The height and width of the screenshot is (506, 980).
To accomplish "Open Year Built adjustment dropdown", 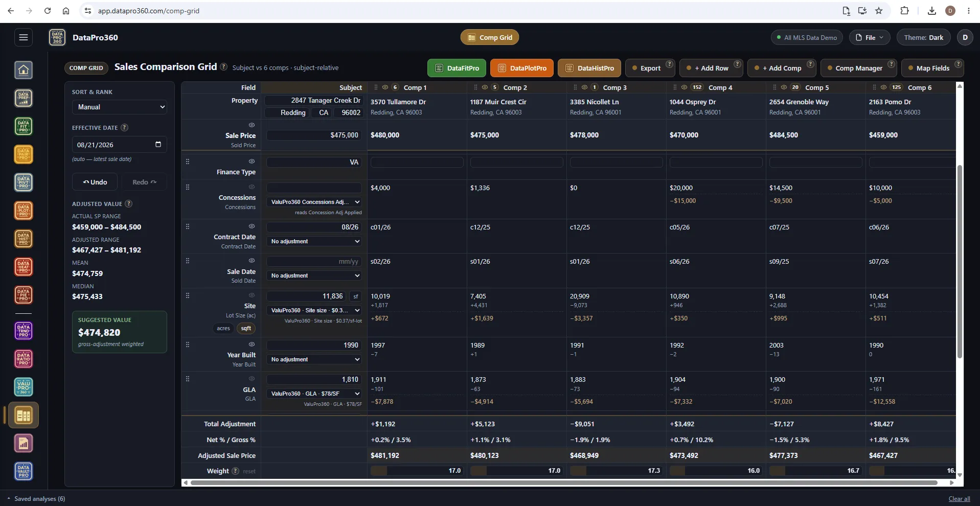I will pyautogui.click(x=314, y=359).
